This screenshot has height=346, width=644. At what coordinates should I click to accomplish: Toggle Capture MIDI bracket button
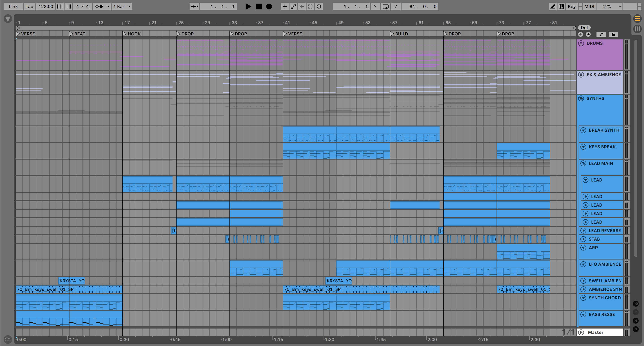tap(310, 6)
